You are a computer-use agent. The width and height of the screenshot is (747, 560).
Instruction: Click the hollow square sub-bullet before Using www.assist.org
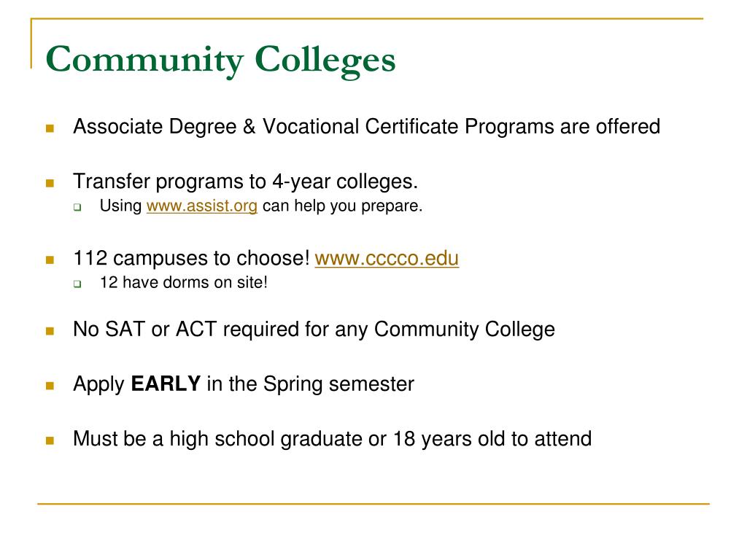click(77, 207)
